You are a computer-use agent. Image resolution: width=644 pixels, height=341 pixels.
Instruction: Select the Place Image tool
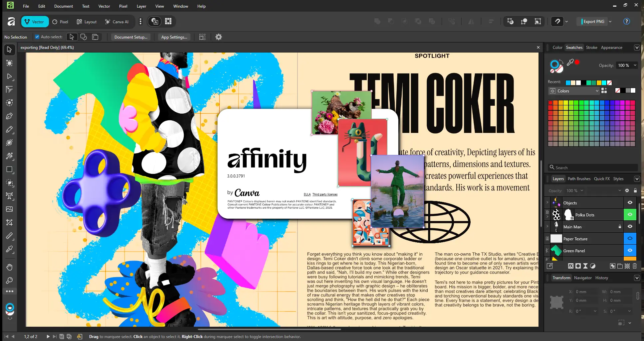[9, 209]
